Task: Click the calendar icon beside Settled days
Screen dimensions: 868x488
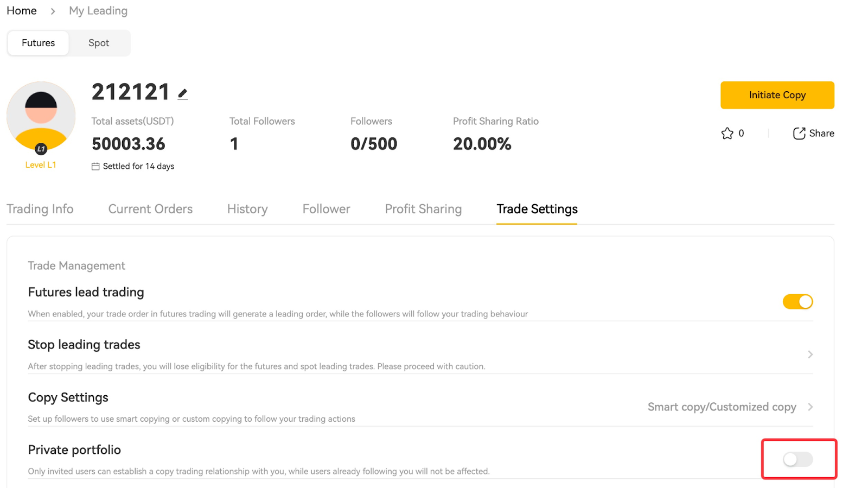Action: click(95, 167)
